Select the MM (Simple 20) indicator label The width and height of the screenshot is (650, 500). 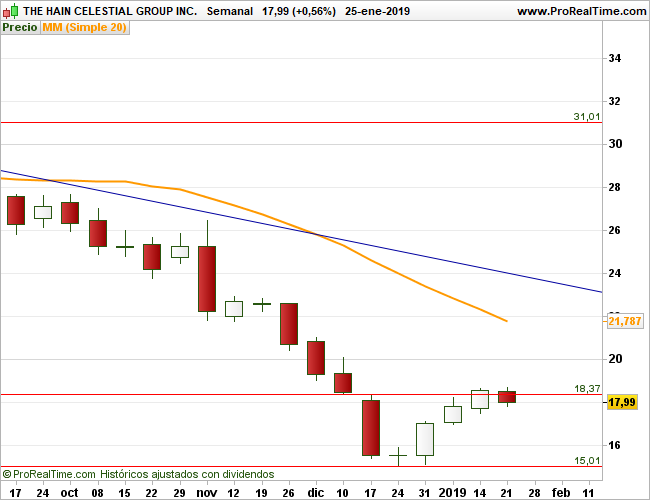pos(85,27)
